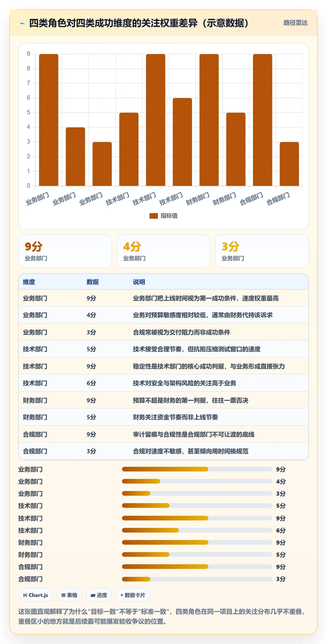Viewport: 327px width, 644px height.
Task: Select the 3分 业务部门 data card
Action: click(x=261, y=251)
